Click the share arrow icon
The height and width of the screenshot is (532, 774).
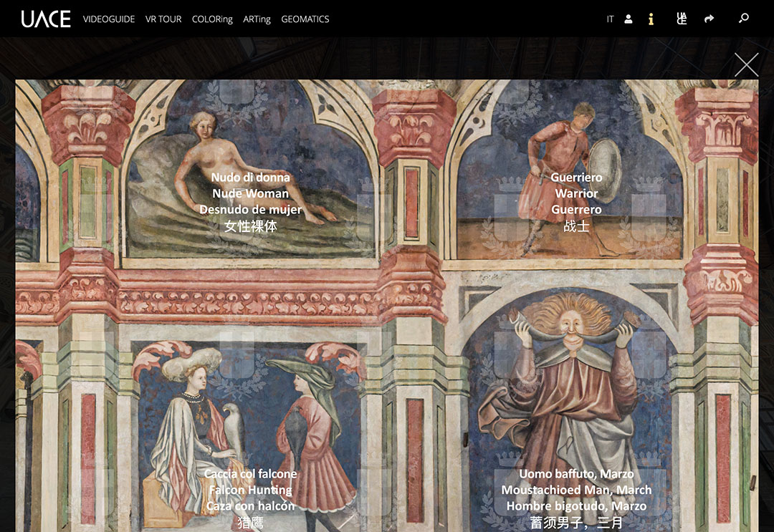click(x=709, y=19)
